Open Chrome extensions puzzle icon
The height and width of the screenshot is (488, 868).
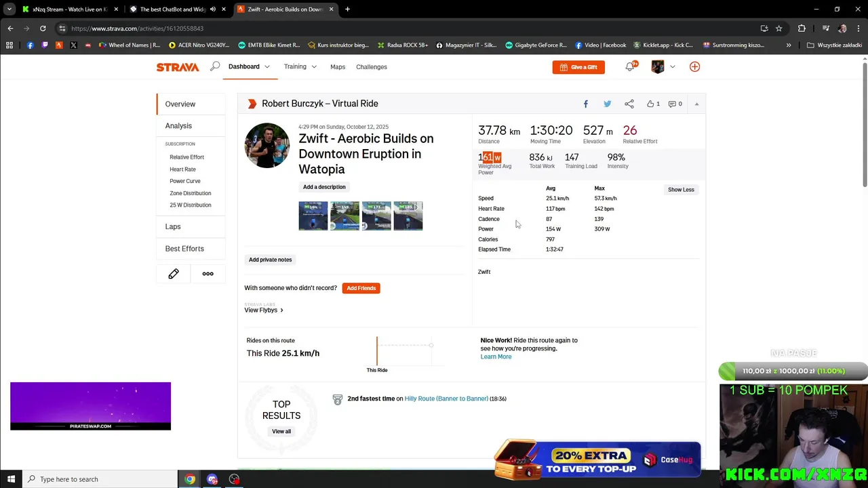(x=802, y=28)
